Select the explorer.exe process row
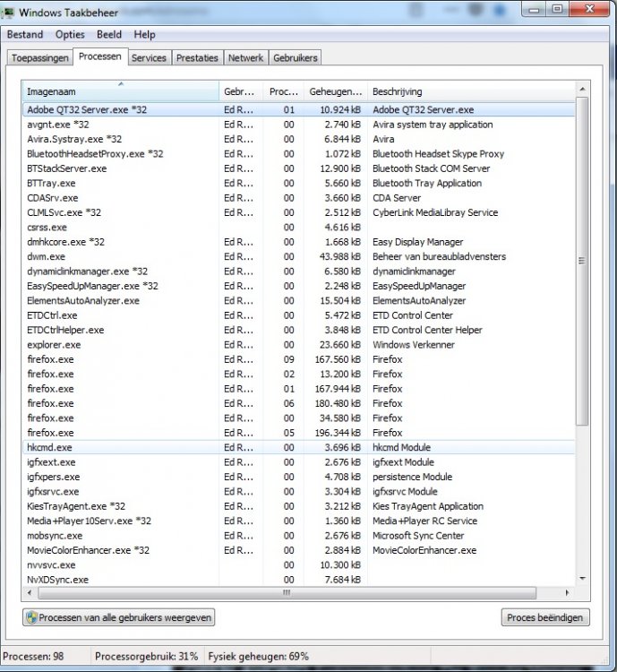 (54, 345)
